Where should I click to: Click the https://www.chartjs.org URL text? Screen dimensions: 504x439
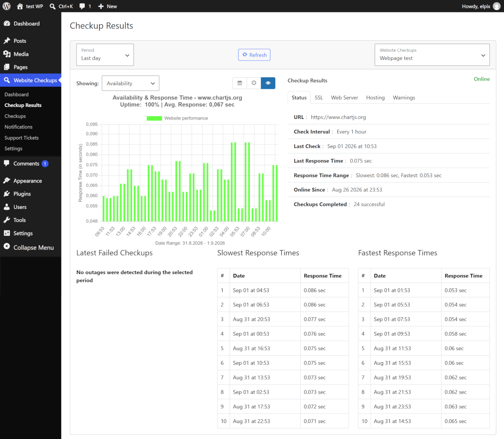click(338, 117)
